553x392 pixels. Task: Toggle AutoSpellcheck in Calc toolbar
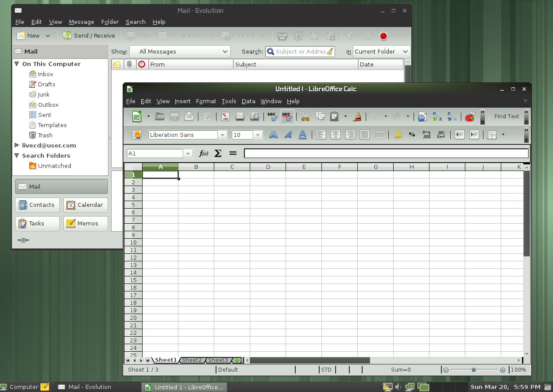pos(287,116)
